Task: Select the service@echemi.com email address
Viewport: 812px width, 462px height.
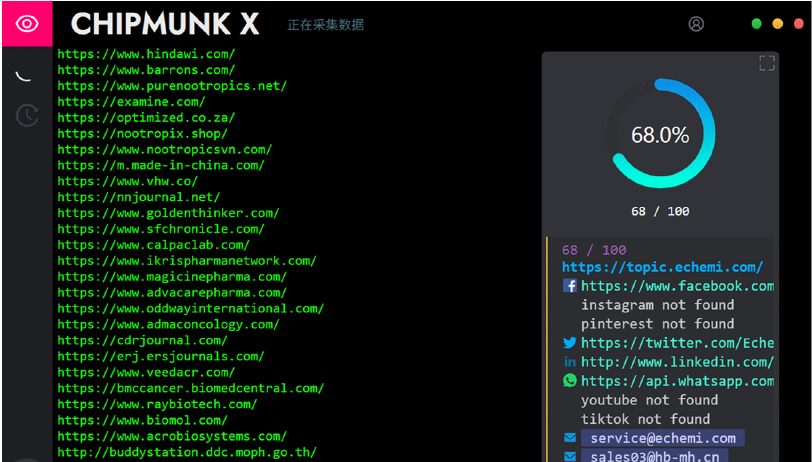Action: pos(662,438)
